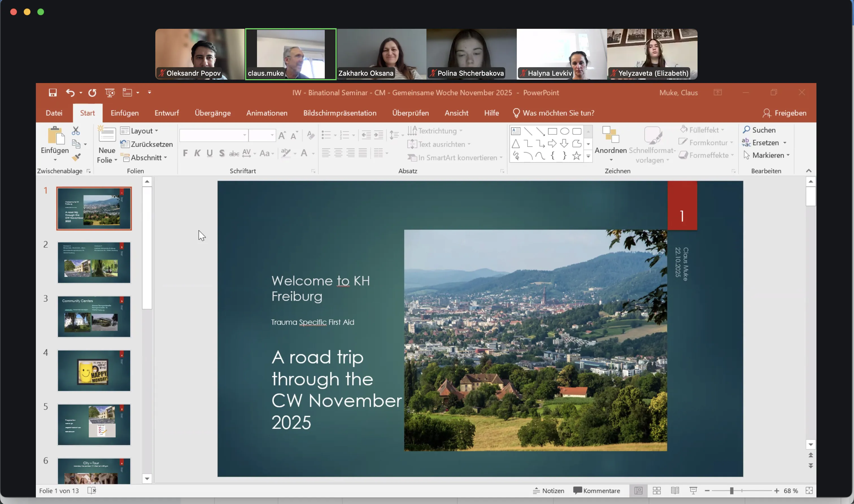Click the Cut scissors icon
The image size is (854, 504).
pos(76,131)
